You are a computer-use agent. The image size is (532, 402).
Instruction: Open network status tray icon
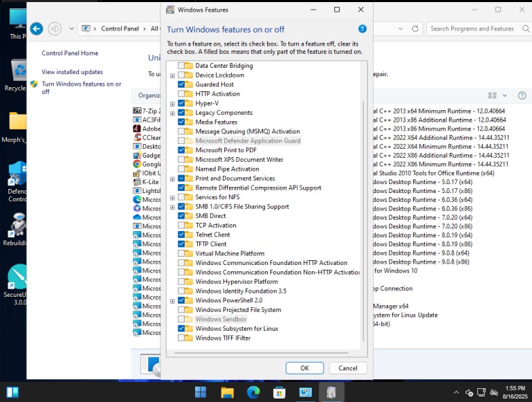481,392
